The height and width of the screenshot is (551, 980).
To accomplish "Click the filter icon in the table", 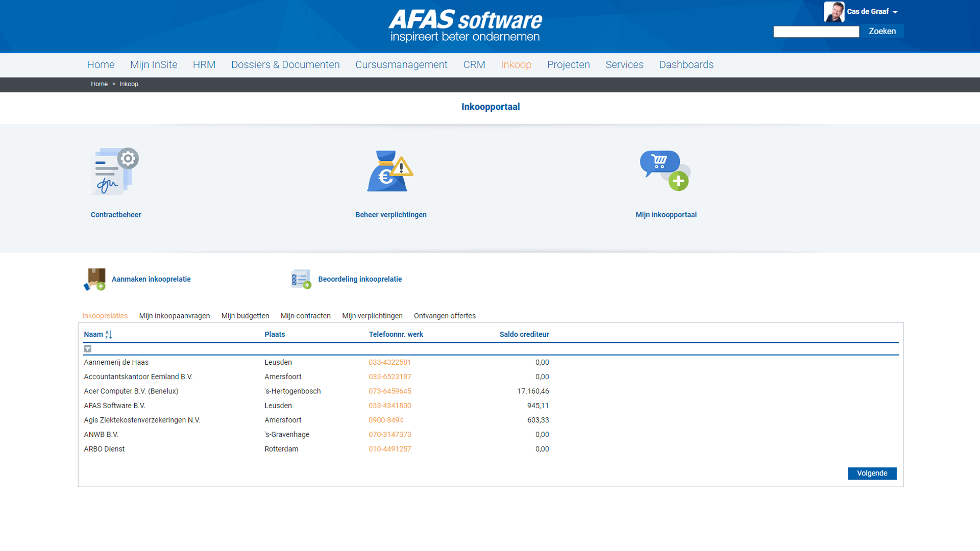I will [88, 348].
